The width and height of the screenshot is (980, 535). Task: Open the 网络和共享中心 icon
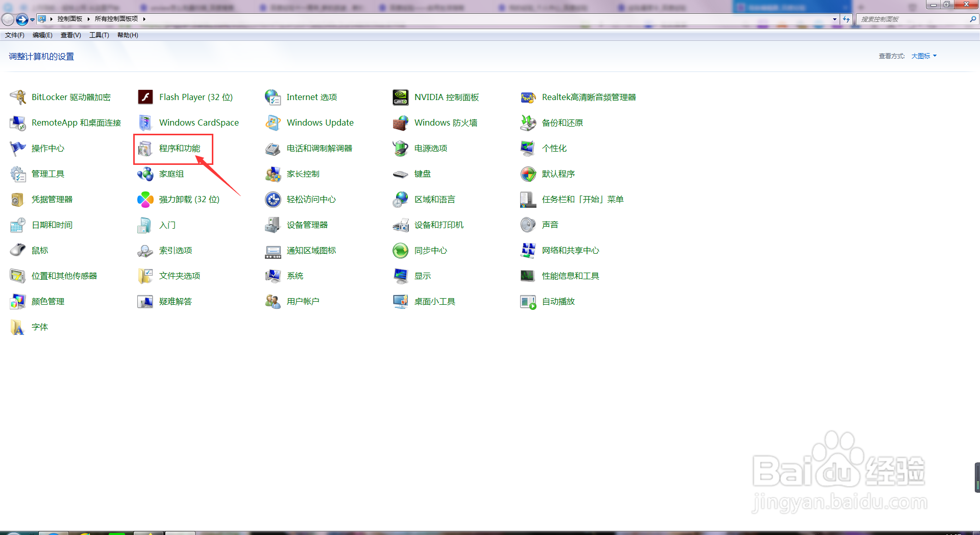pyautogui.click(x=528, y=250)
